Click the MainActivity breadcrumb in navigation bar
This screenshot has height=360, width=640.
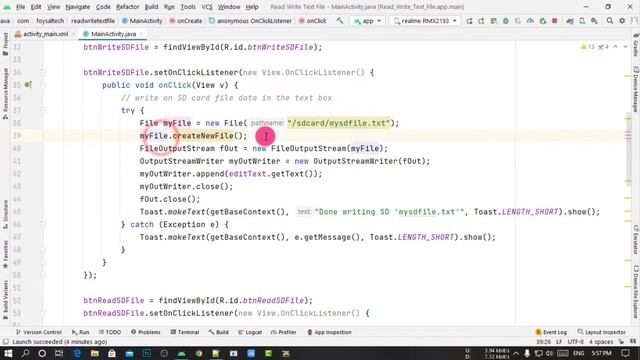click(142, 20)
